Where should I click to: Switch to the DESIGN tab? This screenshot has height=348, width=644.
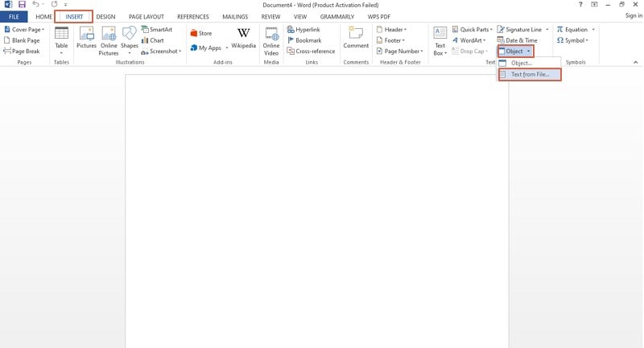click(x=105, y=17)
